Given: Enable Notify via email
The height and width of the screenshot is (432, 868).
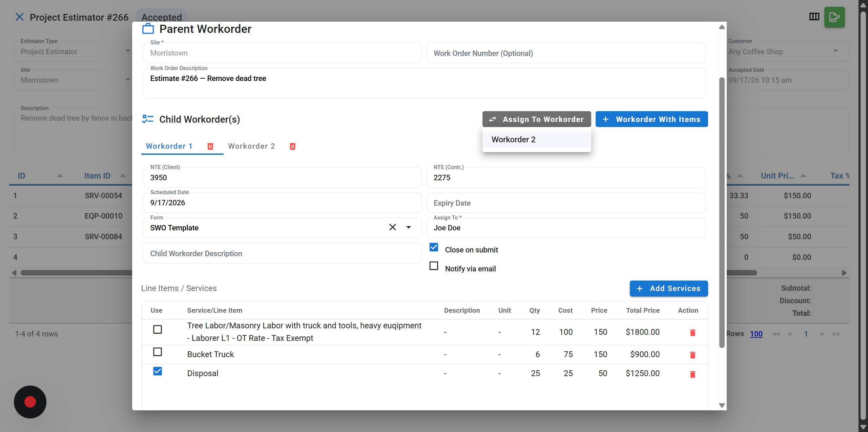Looking at the screenshot, I should click(434, 266).
